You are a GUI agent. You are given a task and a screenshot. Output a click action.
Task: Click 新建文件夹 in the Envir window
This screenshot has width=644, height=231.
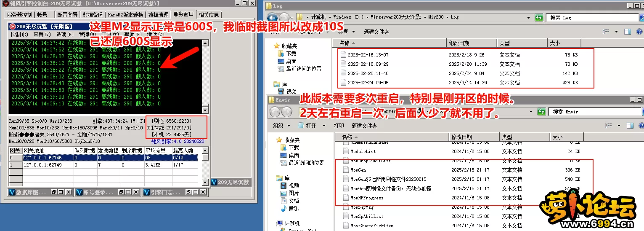click(x=364, y=126)
